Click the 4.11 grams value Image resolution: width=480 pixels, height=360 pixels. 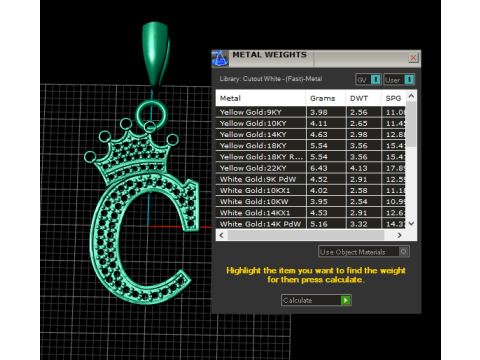[x=319, y=123]
